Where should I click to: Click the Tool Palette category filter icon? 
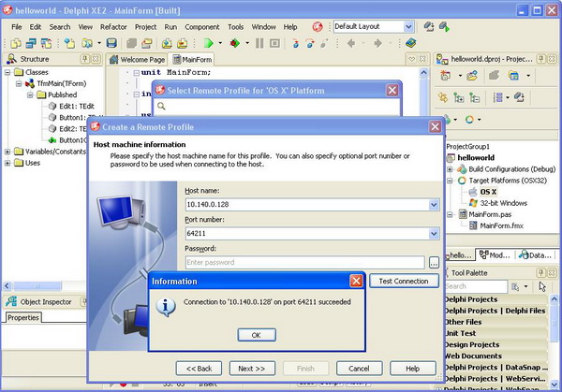[515, 286]
